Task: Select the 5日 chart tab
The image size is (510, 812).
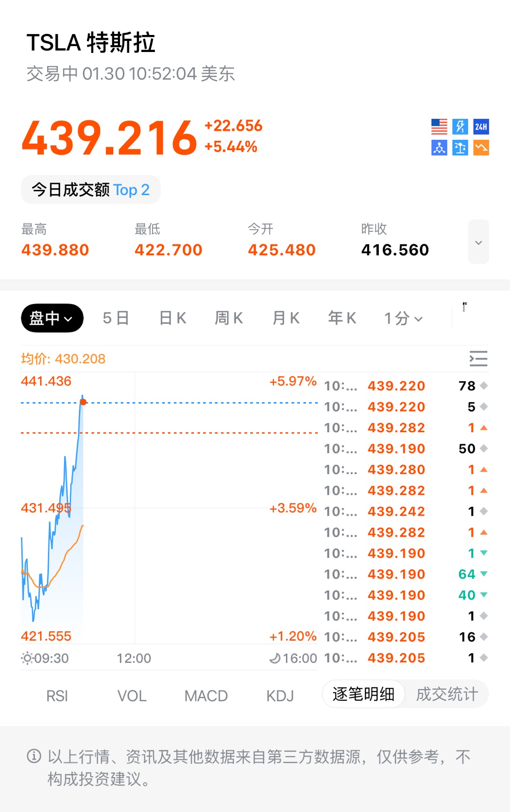Action: pos(116,319)
